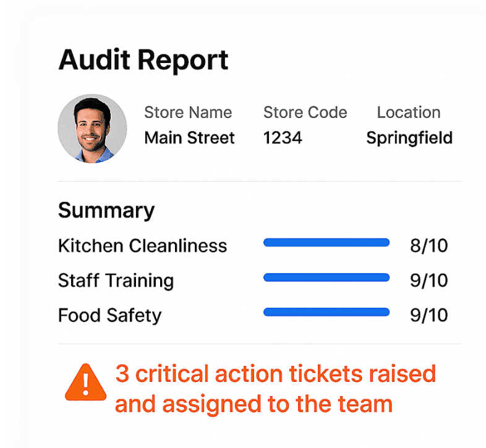This screenshot has height=448, width=486.
Task: Click the Audit Report heading
Action: pos(143,61)
